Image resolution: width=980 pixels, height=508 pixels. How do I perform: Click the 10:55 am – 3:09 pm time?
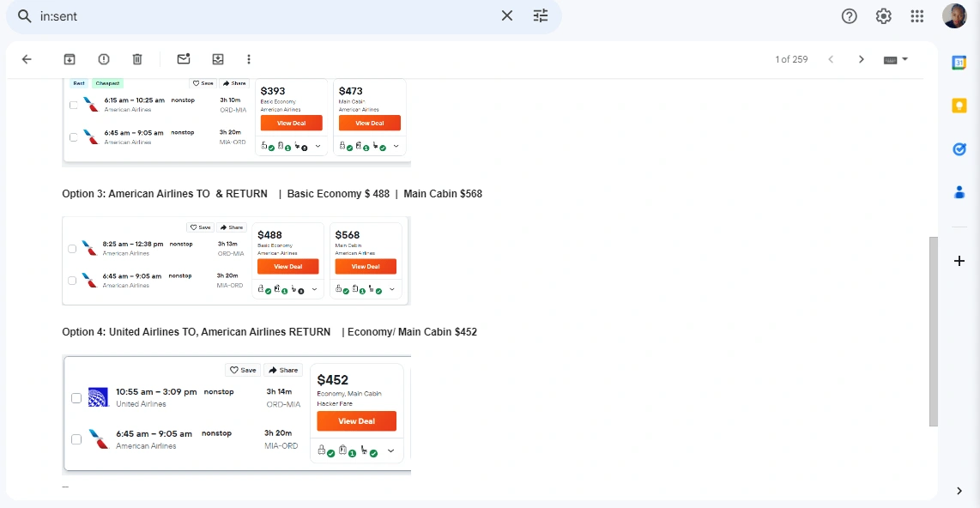[156, 392]
